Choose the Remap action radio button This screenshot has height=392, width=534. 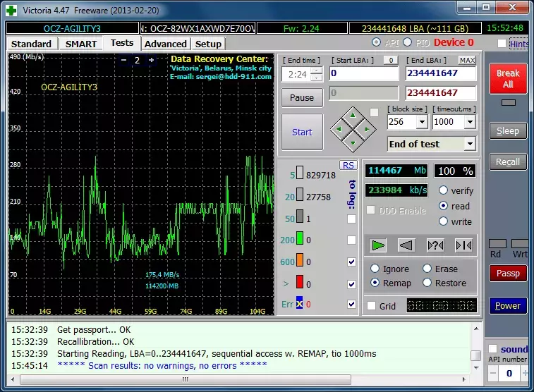[x=375, y=283]
